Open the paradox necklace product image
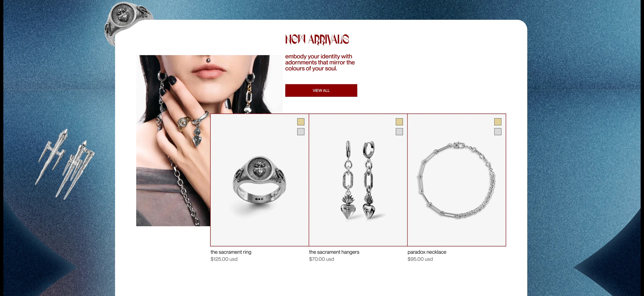Viewport: 644px width, 296px height. [x=457, y=180]
